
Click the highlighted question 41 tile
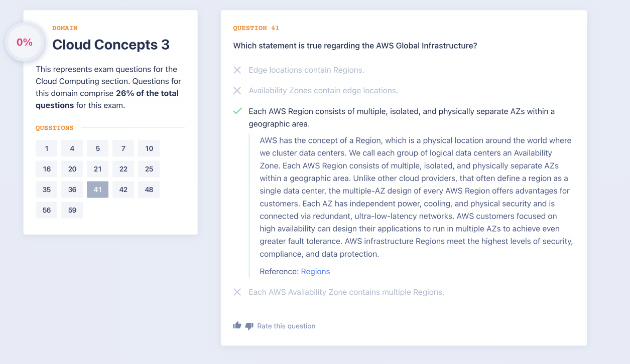click(x=97, y=190)
